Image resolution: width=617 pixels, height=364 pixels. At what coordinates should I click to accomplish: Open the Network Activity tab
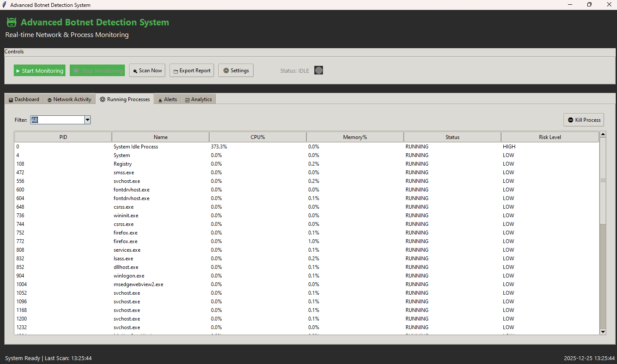[x=69, y=99]
